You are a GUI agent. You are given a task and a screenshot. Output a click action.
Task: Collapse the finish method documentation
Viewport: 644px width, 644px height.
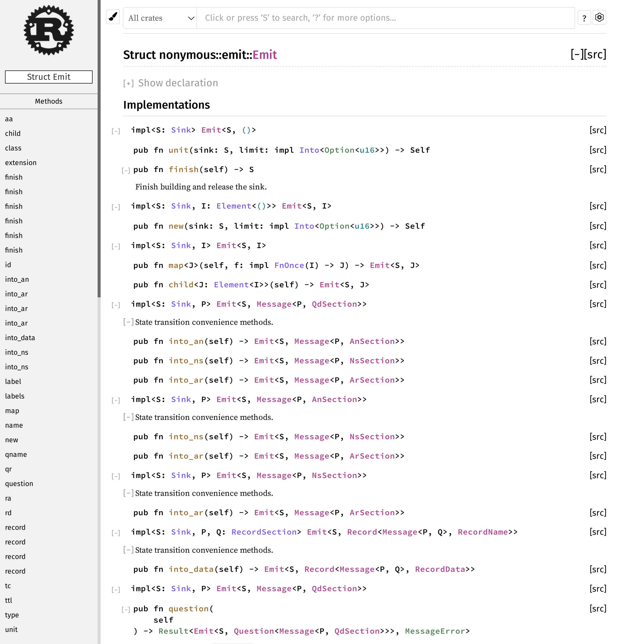[126, 170]
